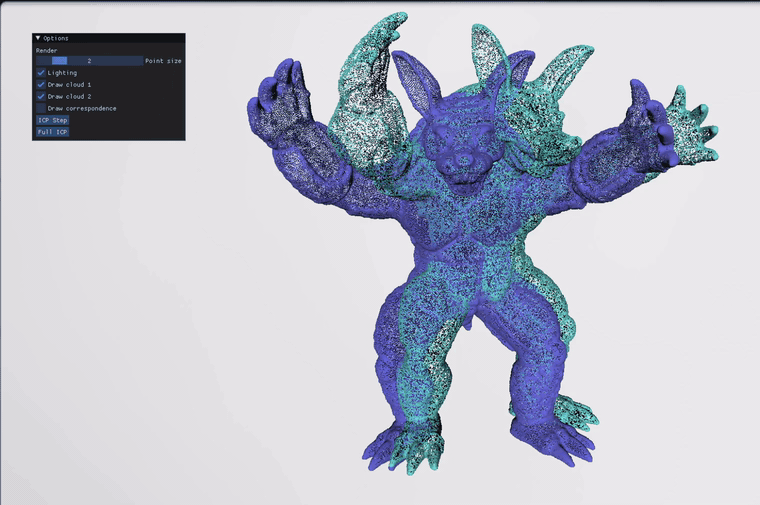Adjust the Point size slider
Image resolution: width=760 pixels, height=505 pixels.
[90, 61]
